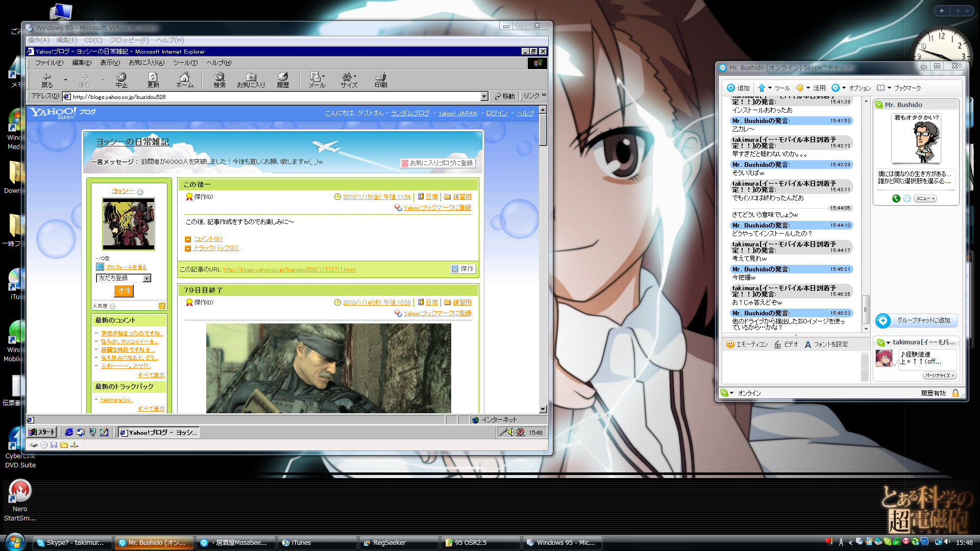The width and height of the screenshot is (980, 551).
Task: Click the History (履歴) toolbar button
Action: [x=283, y=80]
